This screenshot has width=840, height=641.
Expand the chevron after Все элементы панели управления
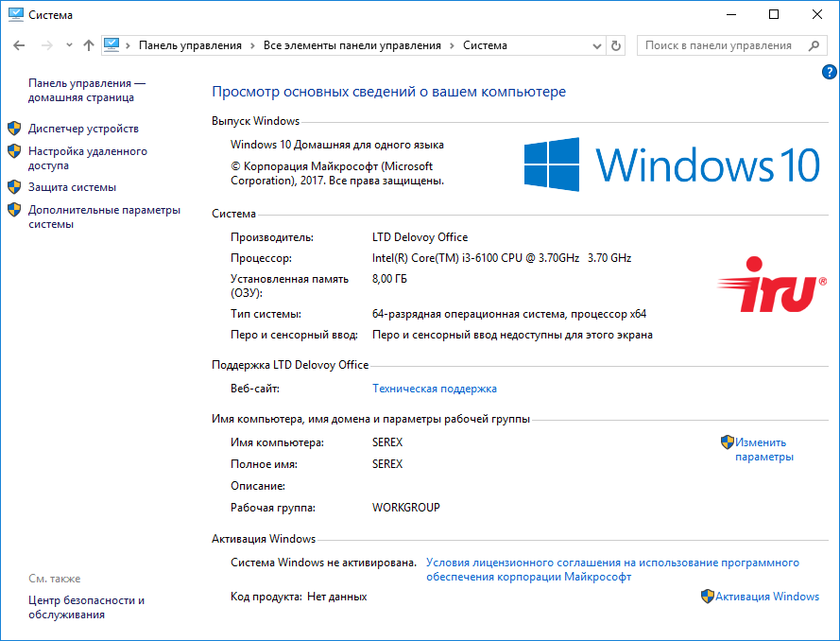pyautogui.click(x=452, y=45)
